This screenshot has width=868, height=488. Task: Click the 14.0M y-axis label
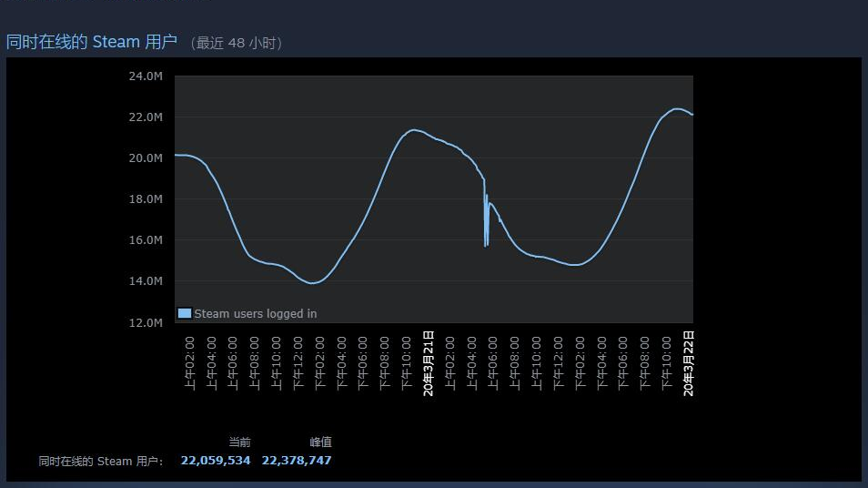(146, 280)
